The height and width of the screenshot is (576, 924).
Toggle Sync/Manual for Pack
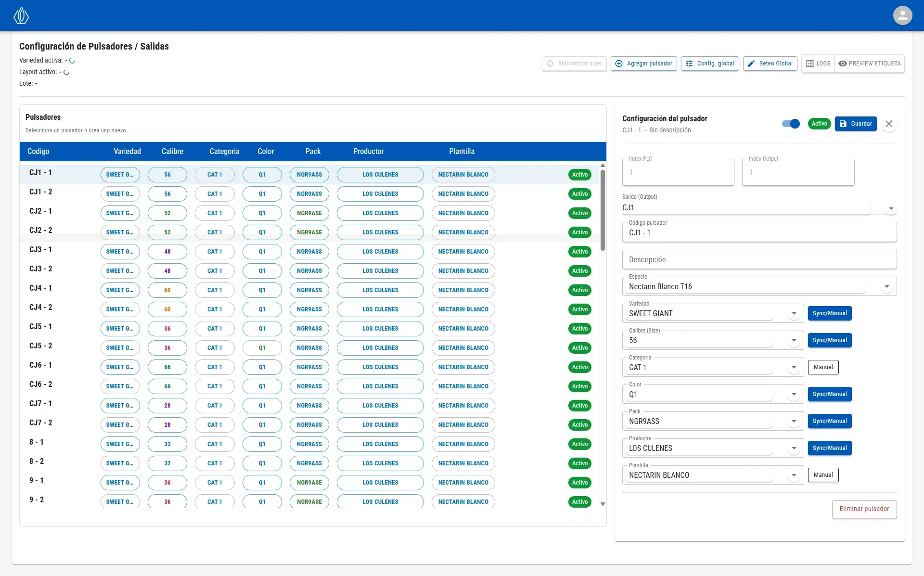[830, 421]
